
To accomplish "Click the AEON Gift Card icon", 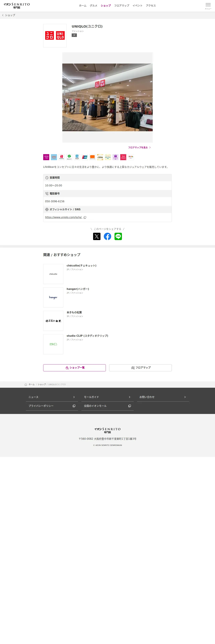I will tap(92, 157).
